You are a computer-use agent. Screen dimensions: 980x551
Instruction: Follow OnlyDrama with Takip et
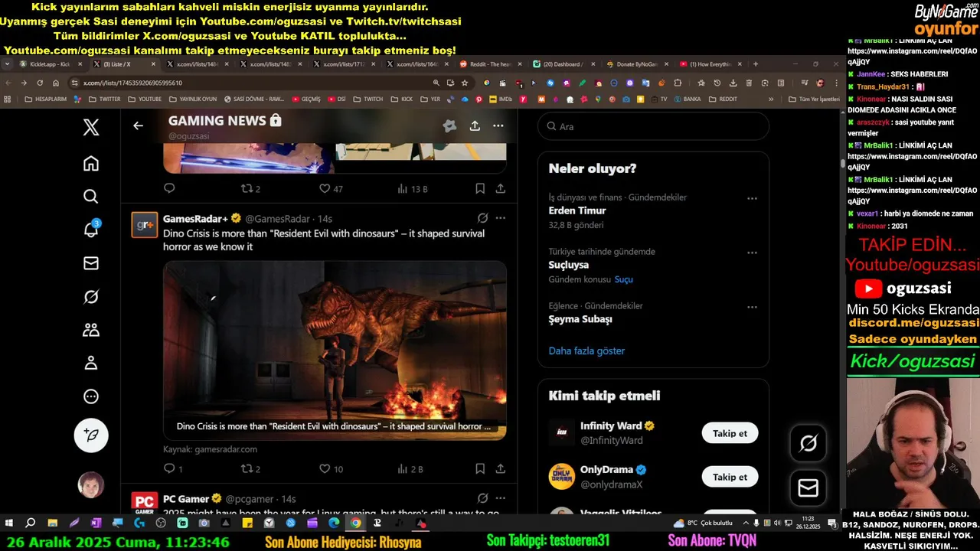(x=730, y=477)
